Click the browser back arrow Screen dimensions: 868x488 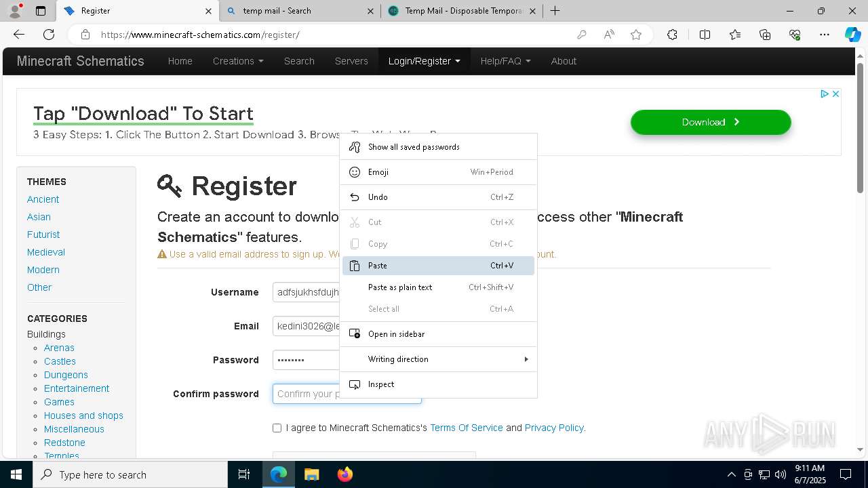point(19,35)
